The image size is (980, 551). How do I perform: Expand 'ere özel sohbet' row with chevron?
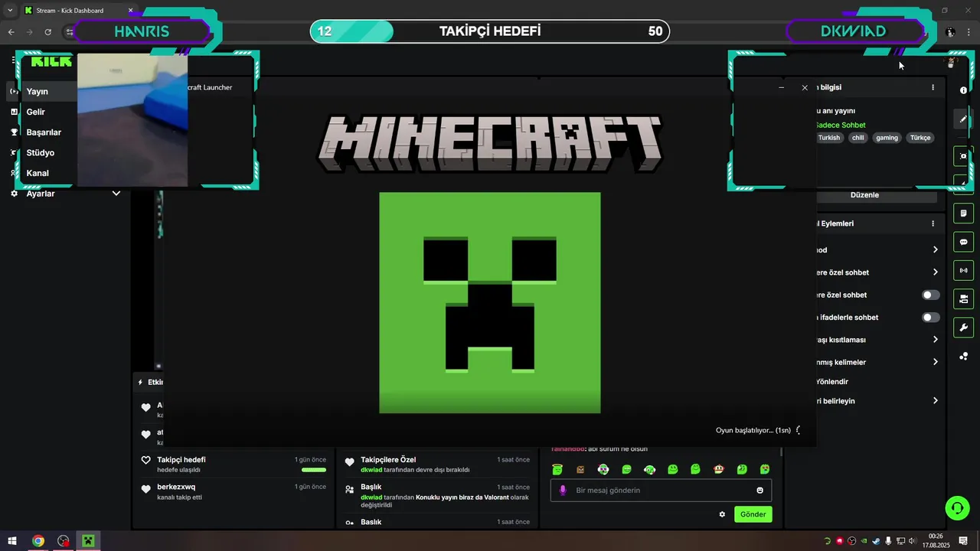click(935, 272)
